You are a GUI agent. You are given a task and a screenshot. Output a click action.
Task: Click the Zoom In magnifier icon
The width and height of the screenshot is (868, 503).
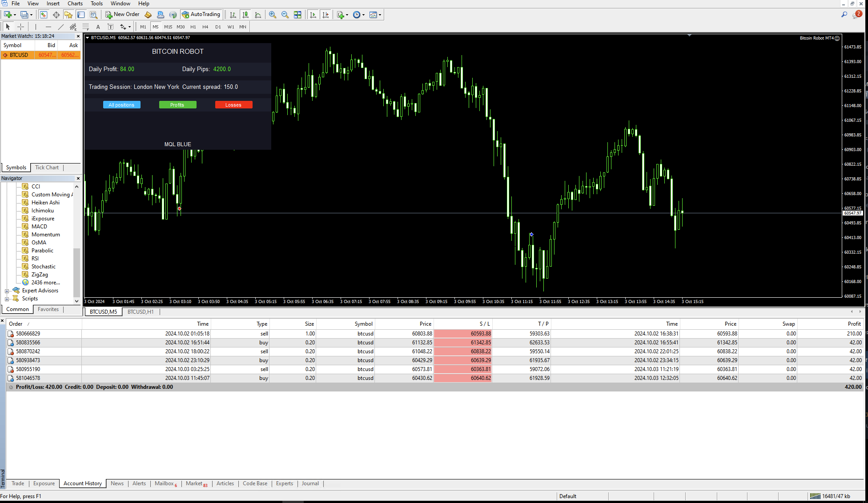tap(273, 15)
